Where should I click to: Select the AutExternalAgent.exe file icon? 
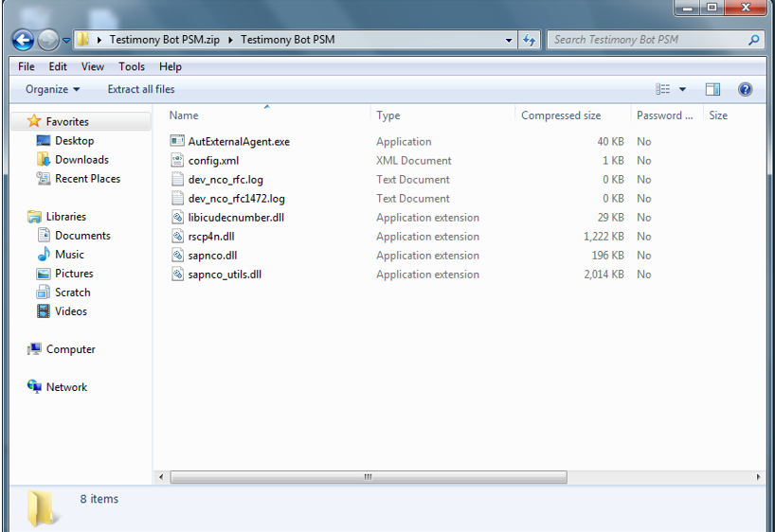tap(177, 141)
